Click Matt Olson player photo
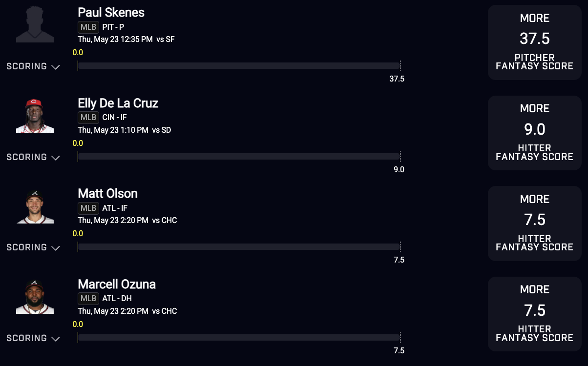588x366 pixels. pos(35,206)
